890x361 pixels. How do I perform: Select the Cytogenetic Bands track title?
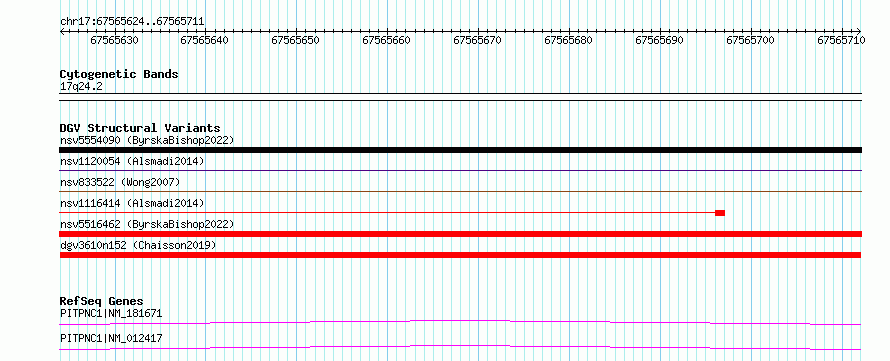point(119,74)
